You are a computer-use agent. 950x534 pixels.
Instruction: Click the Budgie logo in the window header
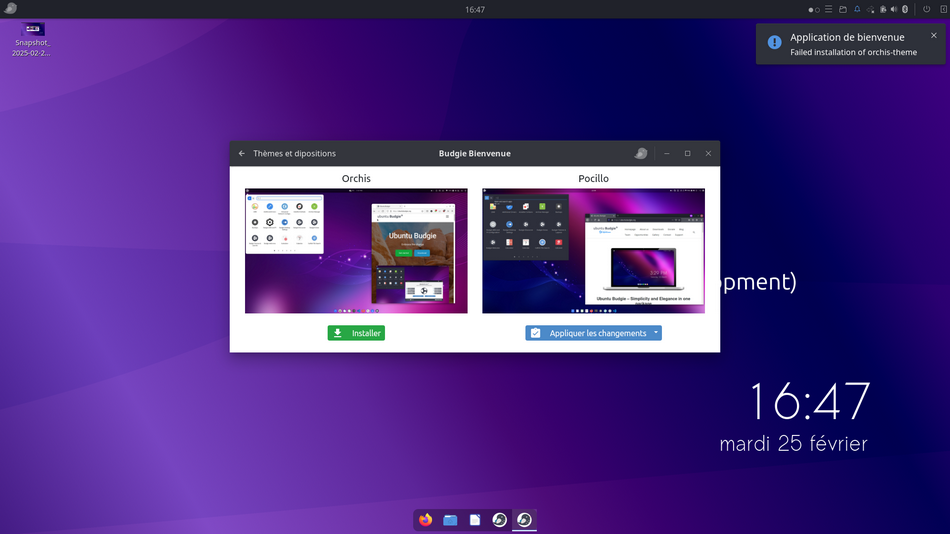[x=641, y=153]
